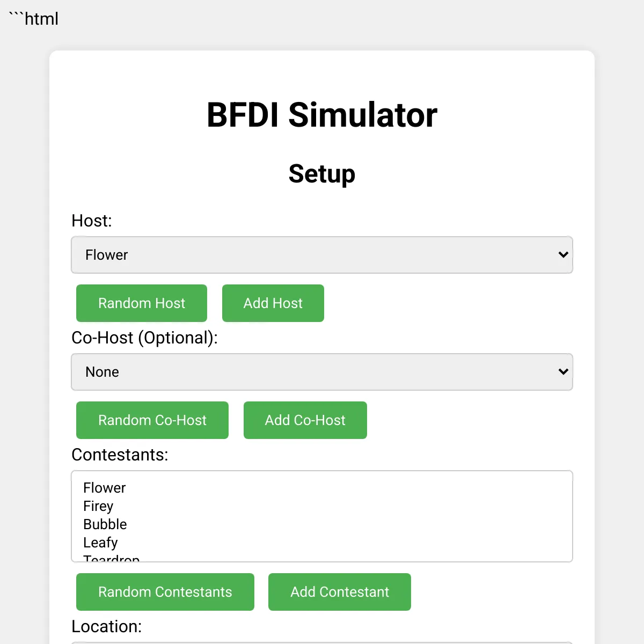
Task: Click the Contestants: label
Action: (120, 455)
